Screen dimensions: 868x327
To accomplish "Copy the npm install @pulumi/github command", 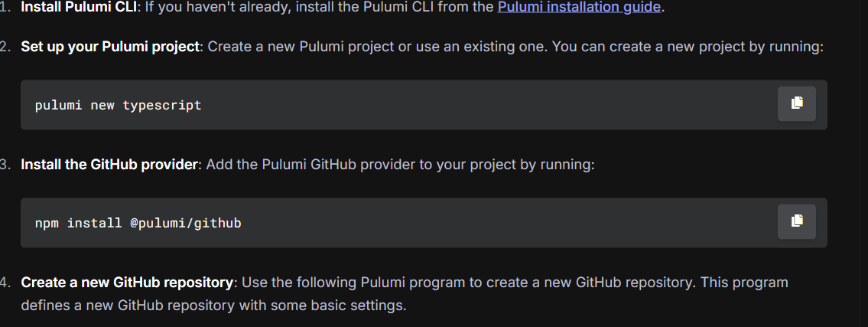I will [x=796, y=221].
